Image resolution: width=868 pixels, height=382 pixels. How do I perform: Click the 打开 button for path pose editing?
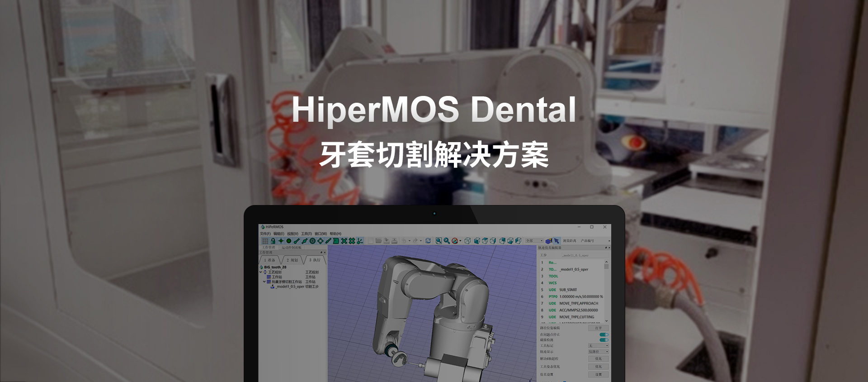click(599, 328)
